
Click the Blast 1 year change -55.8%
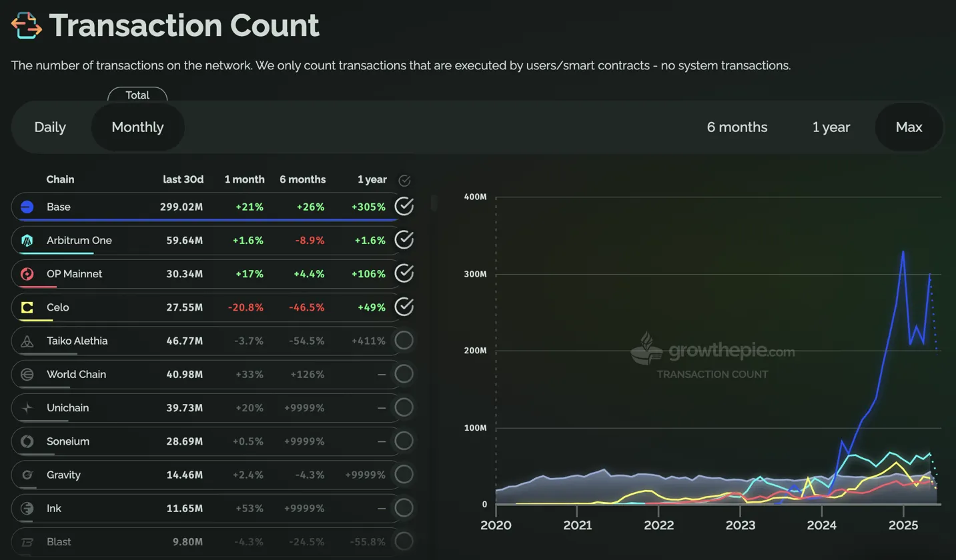[x=368, y=542]
